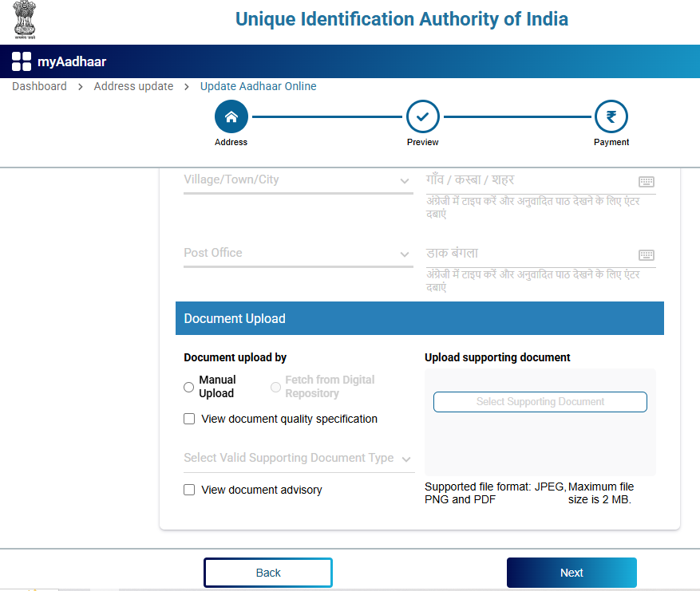Click the Next button
This screenshot has height=591, width=700.
pos(571,572)
